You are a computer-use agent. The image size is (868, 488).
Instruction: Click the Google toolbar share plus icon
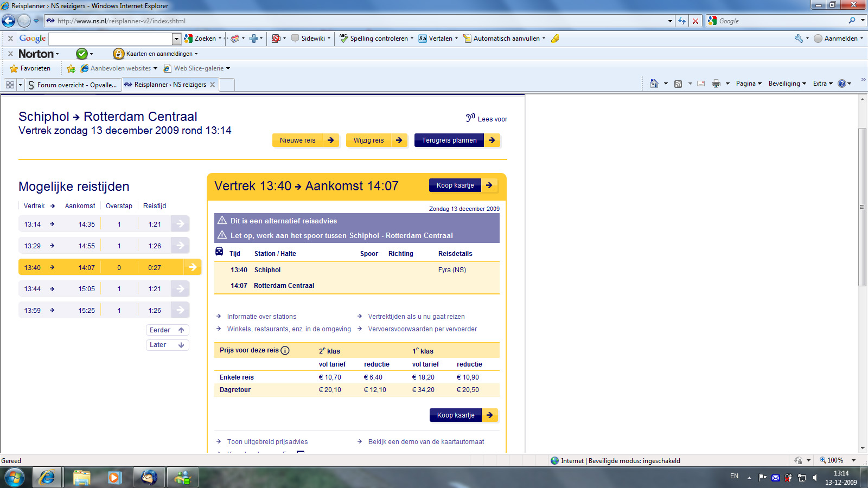[x=253, y=38]
